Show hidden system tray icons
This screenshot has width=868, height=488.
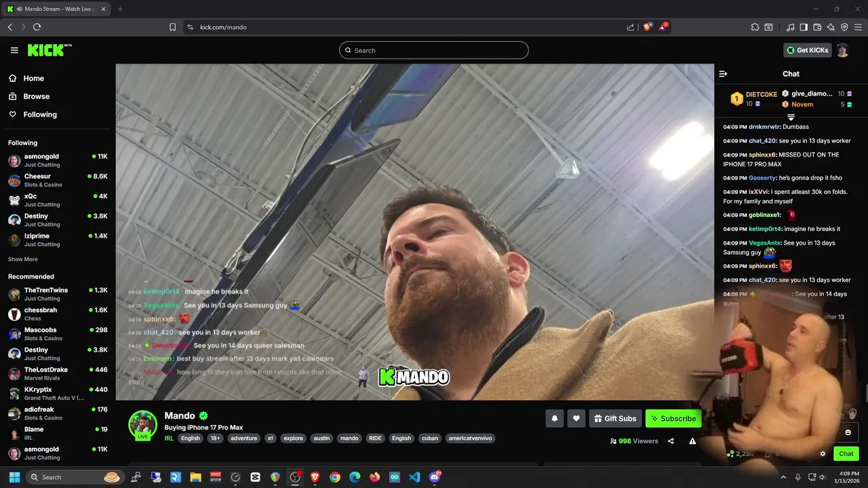783,477
